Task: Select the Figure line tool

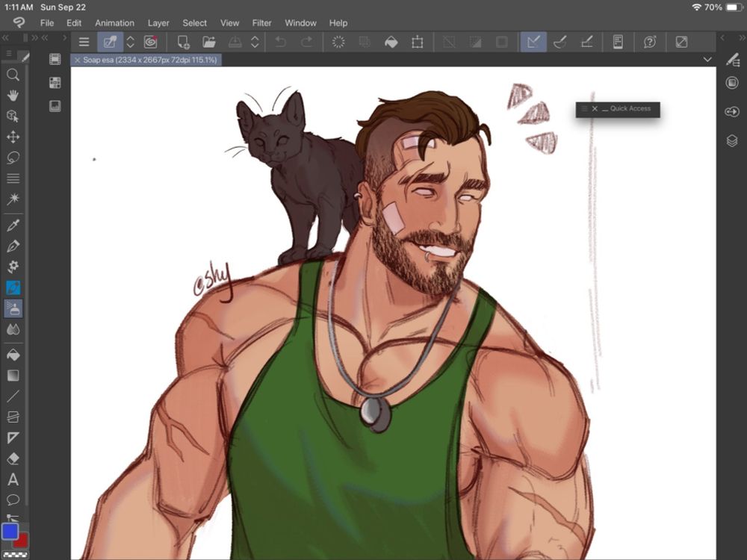Action: pos(13,396)
